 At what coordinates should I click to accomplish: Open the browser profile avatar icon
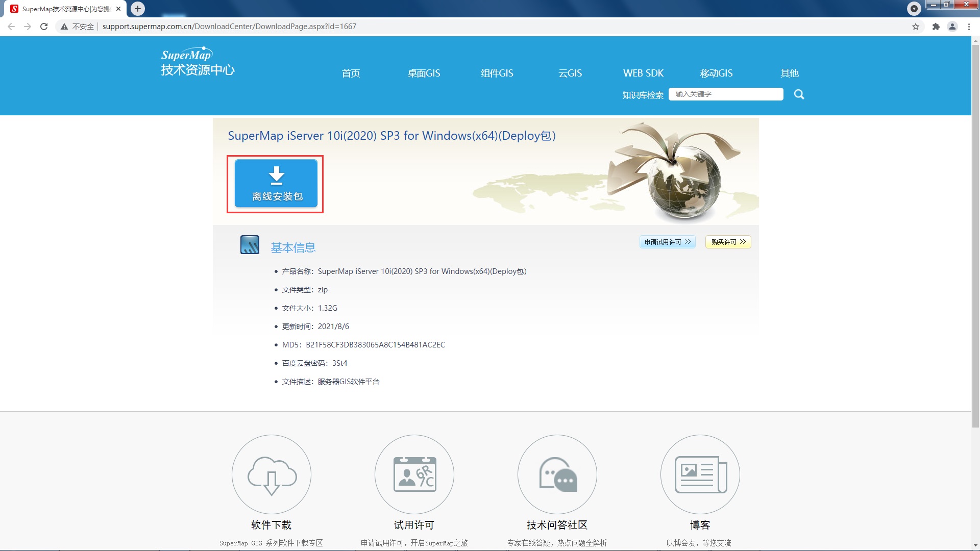click(x=952, y=27)
